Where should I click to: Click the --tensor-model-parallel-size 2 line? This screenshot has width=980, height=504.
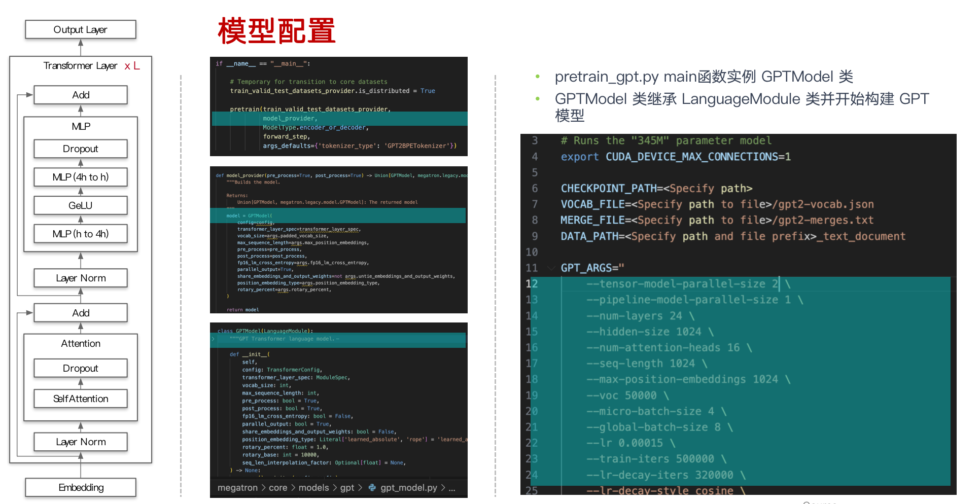click(x=688, y=284)
